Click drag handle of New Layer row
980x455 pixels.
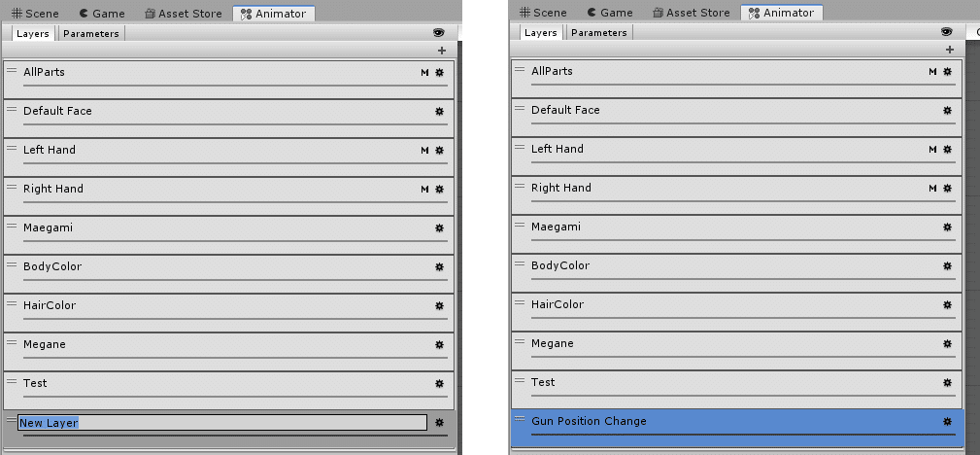coord(12,420)
